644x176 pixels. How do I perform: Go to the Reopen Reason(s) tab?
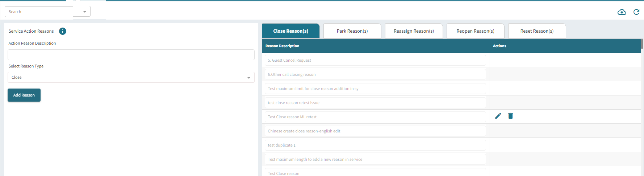coord(475,31)
